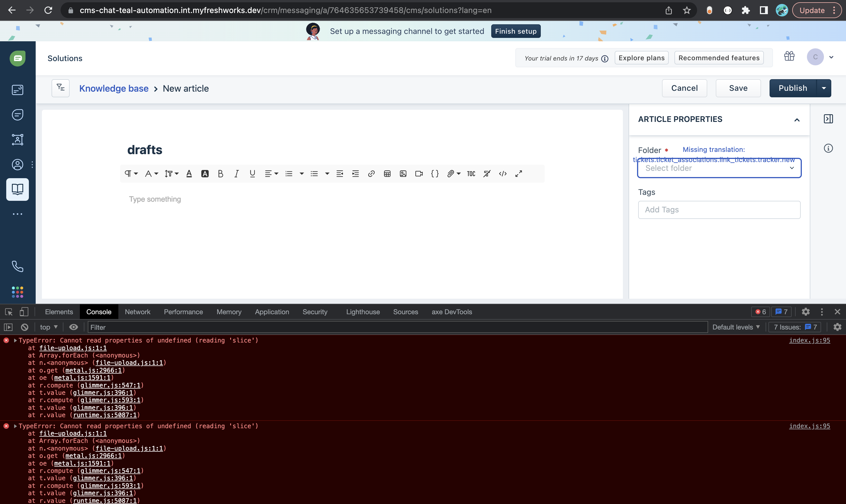Open the Elements tab in DevTools
This screenshot has width=846, height=504.
pyautogui.click(x=59, y=312)
